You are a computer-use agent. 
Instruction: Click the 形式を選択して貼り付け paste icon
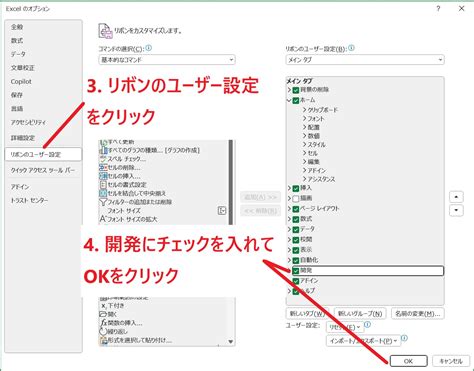tap(103, 340)
